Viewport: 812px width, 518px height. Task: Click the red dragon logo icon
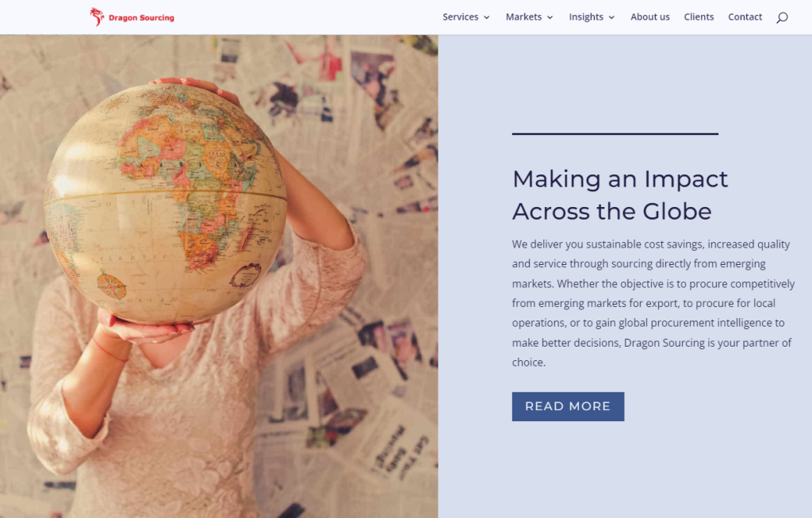[97, 17]
